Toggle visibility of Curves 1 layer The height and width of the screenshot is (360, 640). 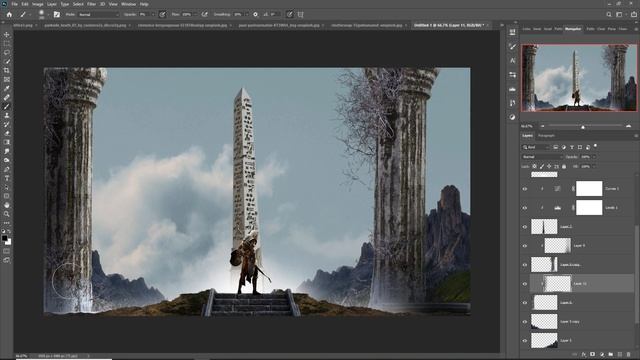coord(525,189)
